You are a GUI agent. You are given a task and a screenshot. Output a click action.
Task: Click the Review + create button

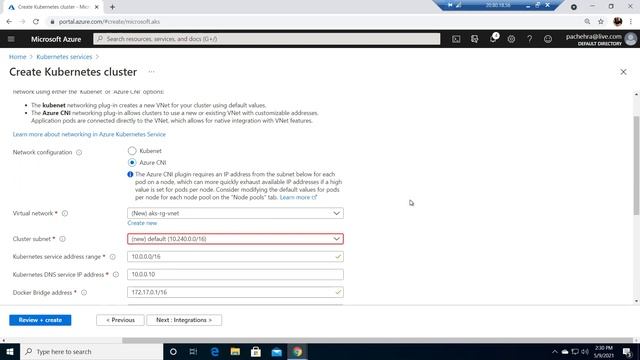point(40,320)
